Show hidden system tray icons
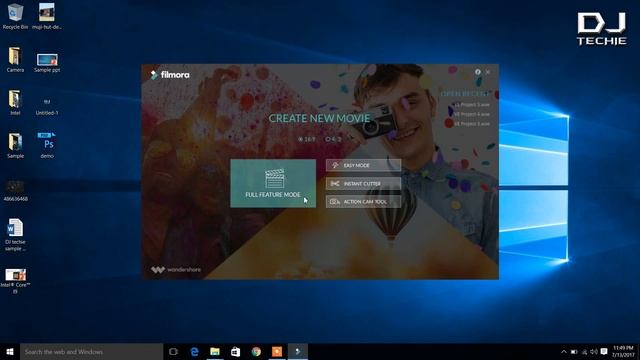 [564, 351]
